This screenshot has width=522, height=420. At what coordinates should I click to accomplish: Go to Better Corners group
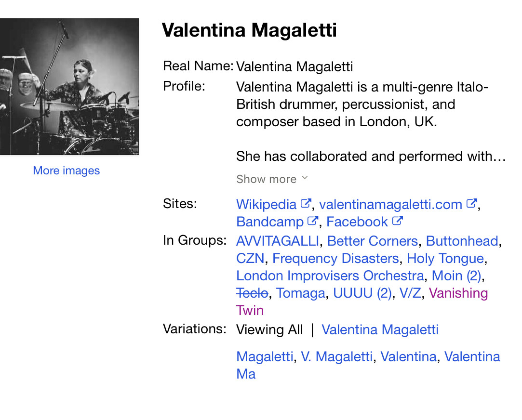click(x=372, y=241)
